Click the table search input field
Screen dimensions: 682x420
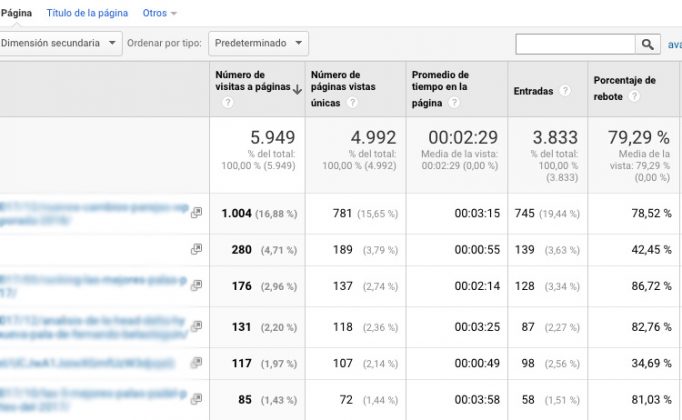(575, 44)
